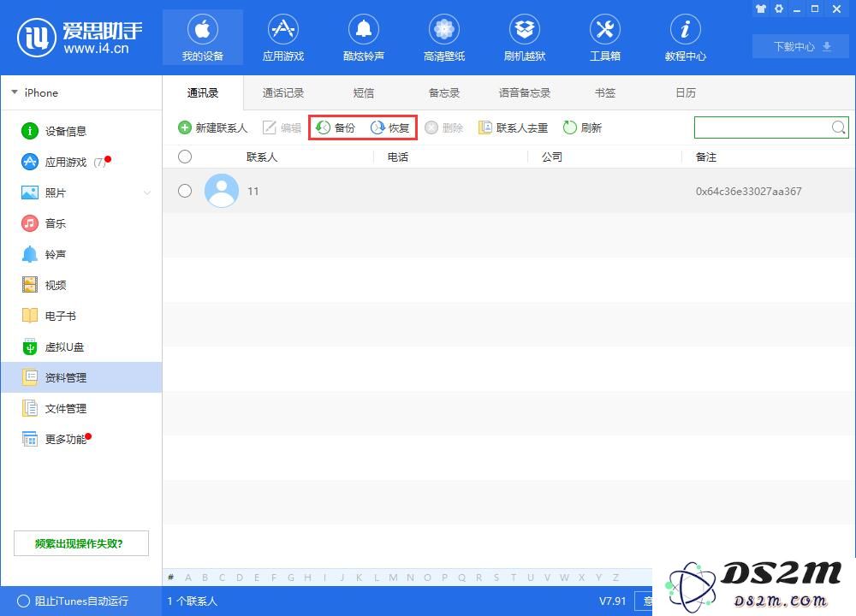This screenshot has height=616, width=856.
Task: Select 照片 photos in the sidebar
Action: (81, 192)
